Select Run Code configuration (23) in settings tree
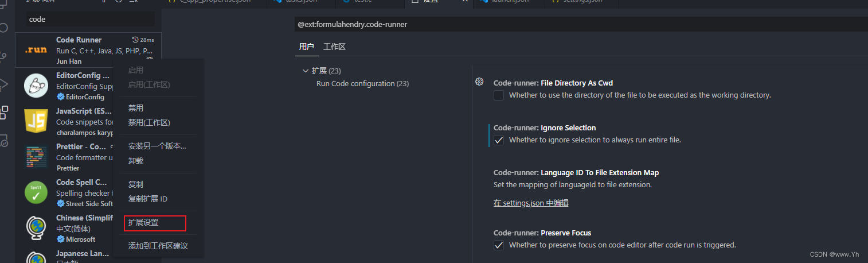 [362, 83]
